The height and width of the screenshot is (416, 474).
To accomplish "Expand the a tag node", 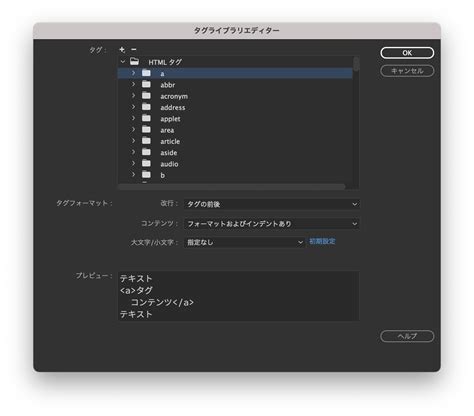I will pos(133,73).
